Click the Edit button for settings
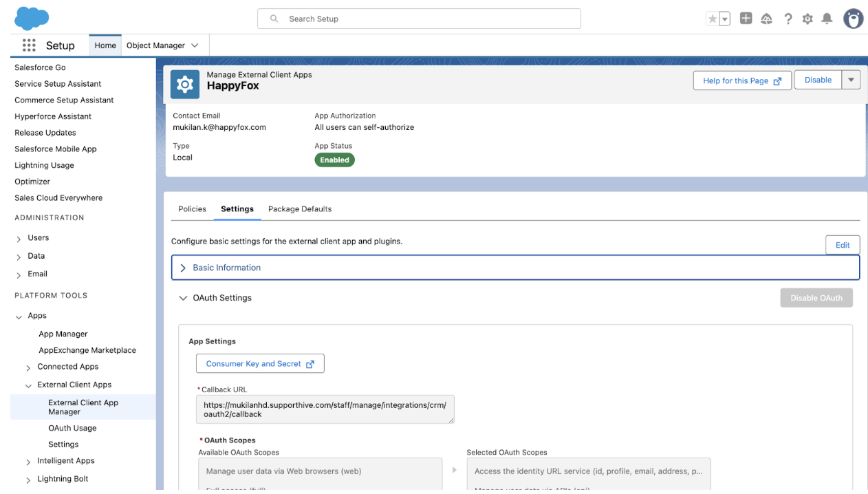Image resolution: width=868 pixels, height=494 pixels. coord(843,245)
